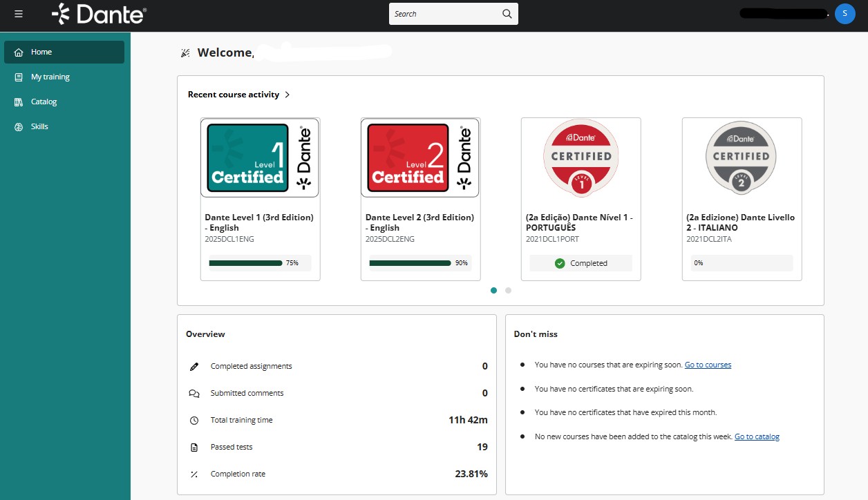Viewport: 868px width, 500px height.
Task: Click the My training icon in sidebar
Action: pyautogui.click(x=19, y=77)
